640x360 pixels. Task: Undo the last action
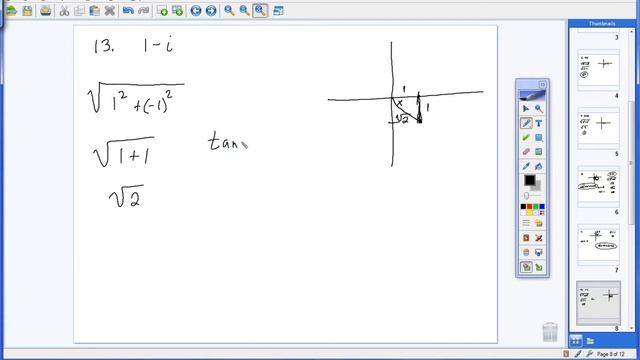[x=128, y=11]
